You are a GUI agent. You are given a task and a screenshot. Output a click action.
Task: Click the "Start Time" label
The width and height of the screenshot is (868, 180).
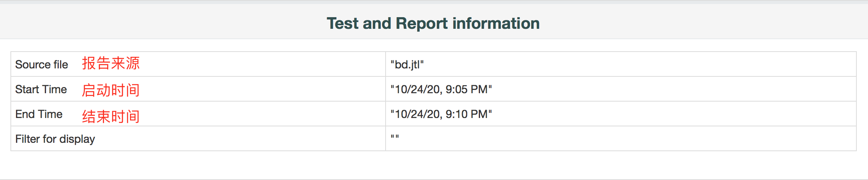pyautogui.click(x=41, y=89)
